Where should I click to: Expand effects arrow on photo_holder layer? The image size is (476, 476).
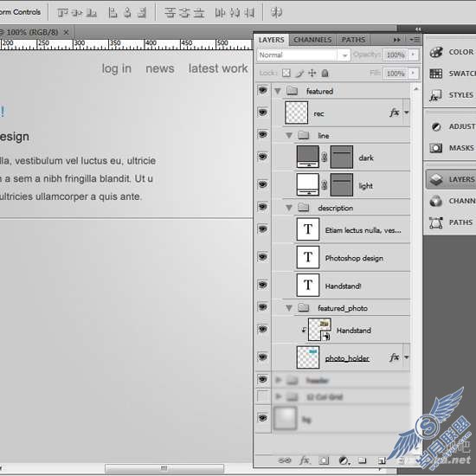pos(407,357)
